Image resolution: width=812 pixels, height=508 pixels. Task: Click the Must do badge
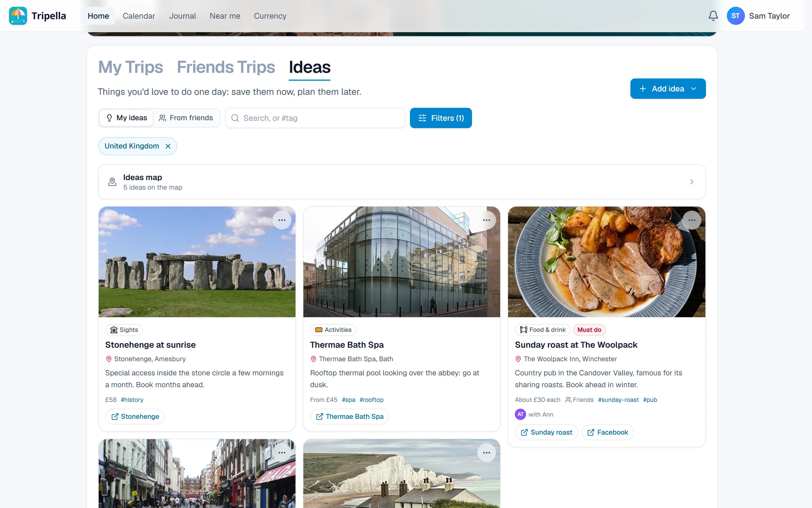click(x=589, y=330)
